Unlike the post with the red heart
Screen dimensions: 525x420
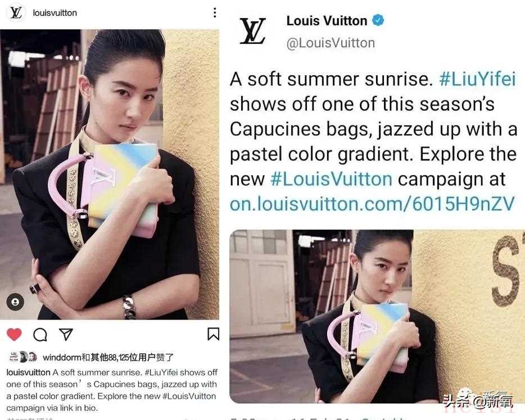(x=14, y=335)
